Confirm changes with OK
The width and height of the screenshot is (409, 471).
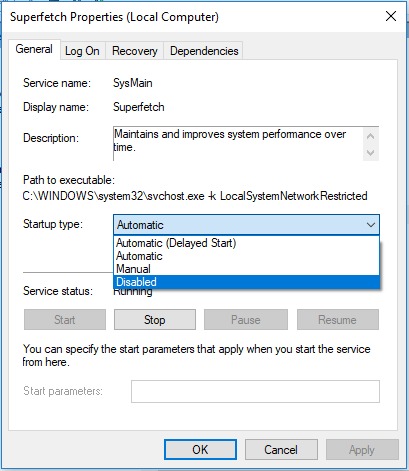click(x=200, y=449)
